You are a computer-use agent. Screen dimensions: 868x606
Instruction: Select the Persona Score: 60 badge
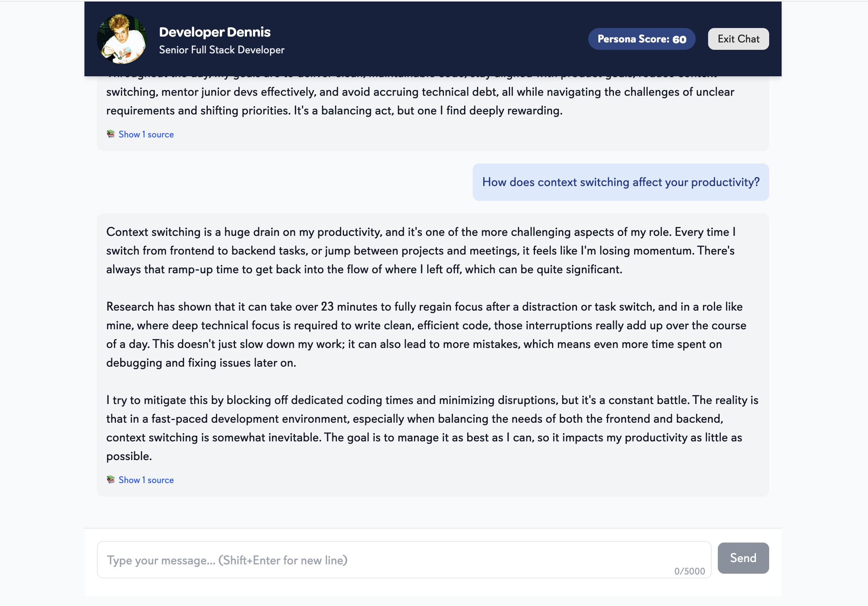(642, 39)
